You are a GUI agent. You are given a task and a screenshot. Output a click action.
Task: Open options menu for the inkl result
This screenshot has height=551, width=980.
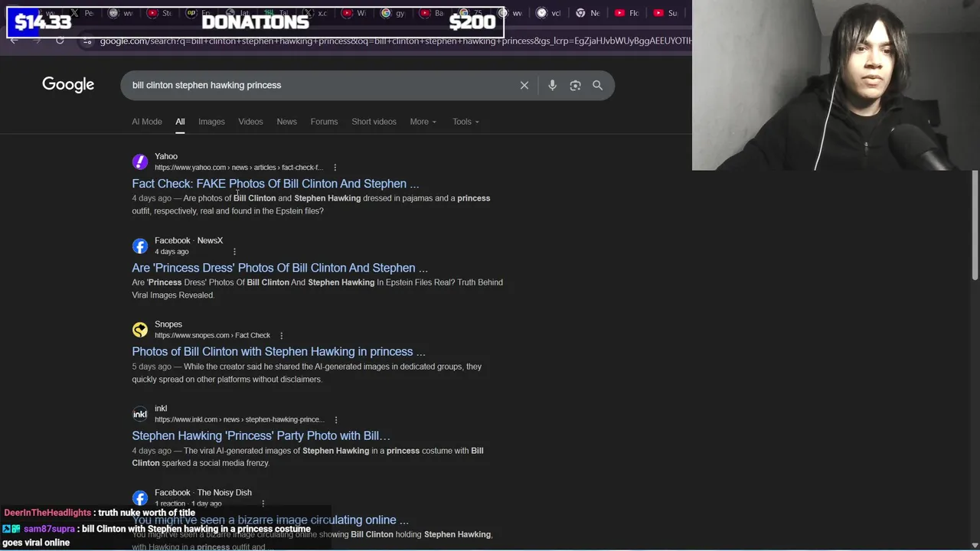pos(335,419)
